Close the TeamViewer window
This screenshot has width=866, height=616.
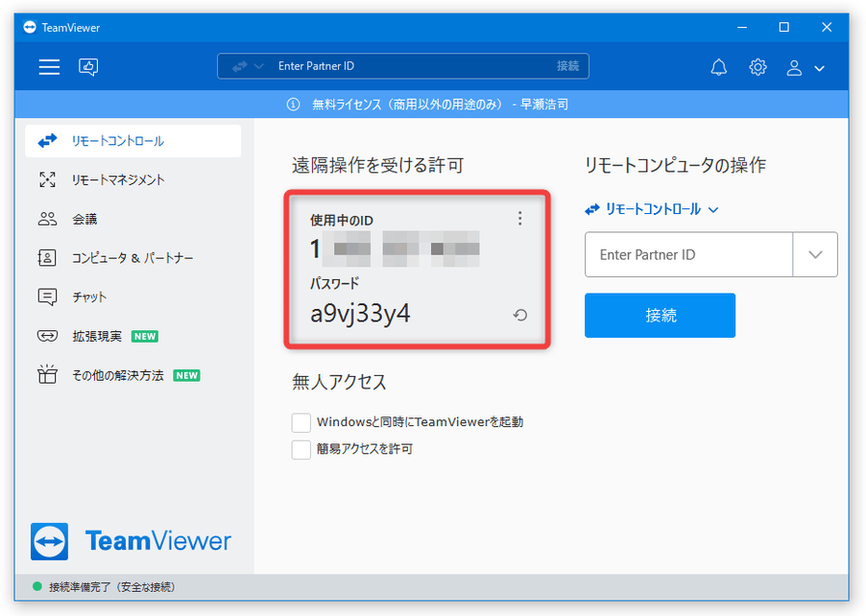[827, 27]
